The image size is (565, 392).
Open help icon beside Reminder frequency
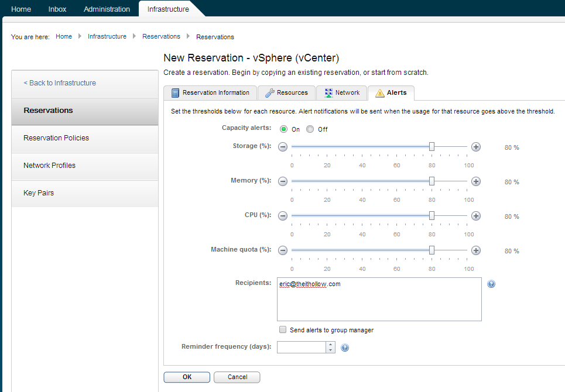(x=345, y=348)
